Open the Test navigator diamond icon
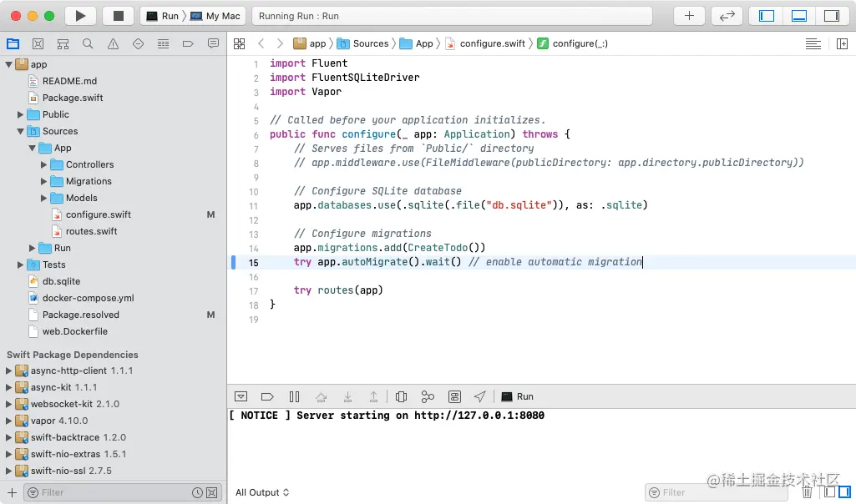The image size is (856, 504). click(138, 43)
